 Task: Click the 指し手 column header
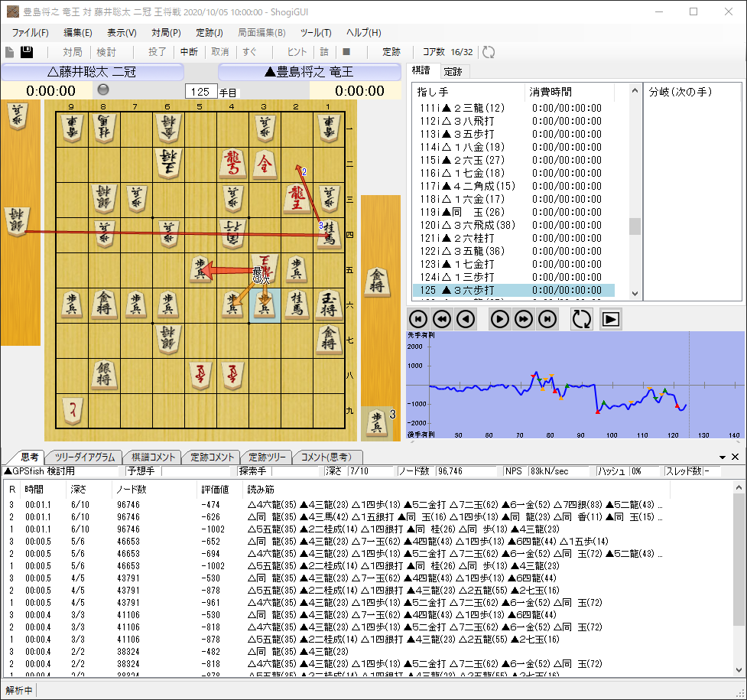point(468,92)
